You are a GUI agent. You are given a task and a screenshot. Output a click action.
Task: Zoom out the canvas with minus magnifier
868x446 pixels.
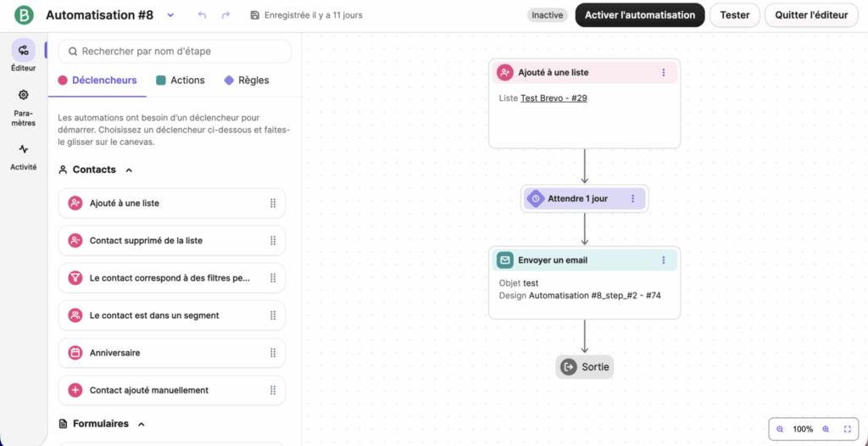tap(781, 429)
